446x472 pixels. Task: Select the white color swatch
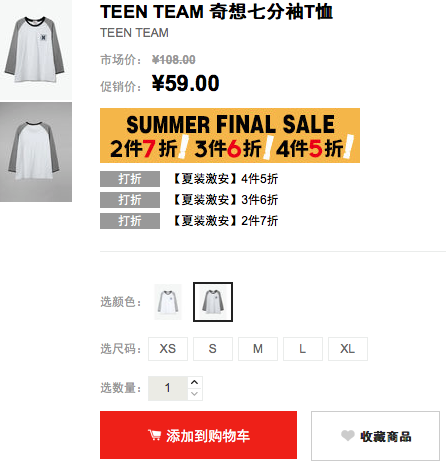pos(168,302)
